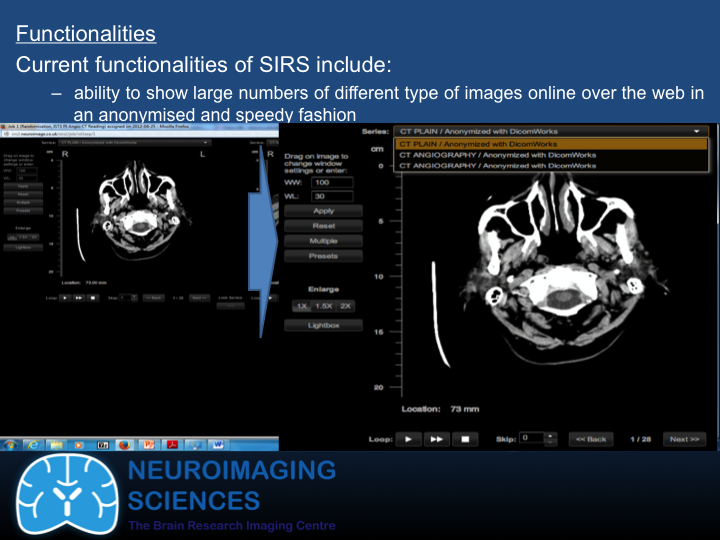Screen dimensions: 720x540
Task: Click the Word icon in the taskbar
Action: pos(216,443)
